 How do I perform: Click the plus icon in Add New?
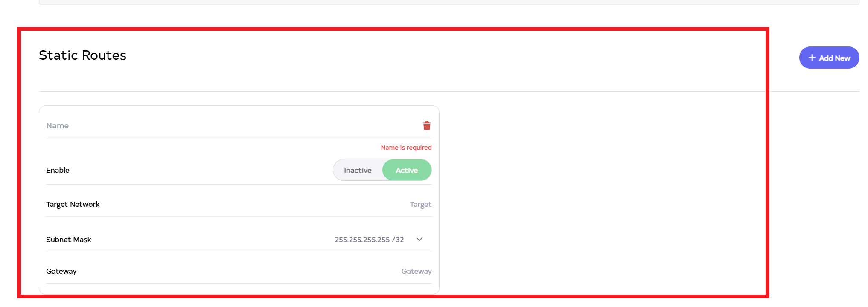[x=812, y=58]
